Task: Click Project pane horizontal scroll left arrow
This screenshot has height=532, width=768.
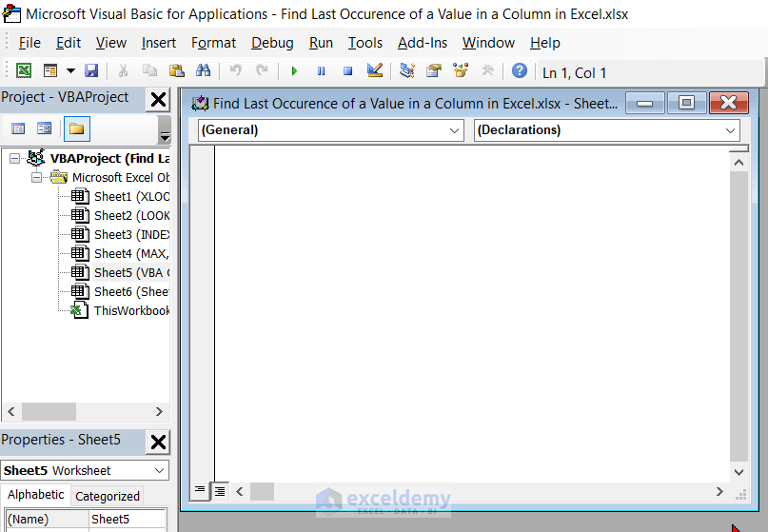Action: (x=11, y=411)
